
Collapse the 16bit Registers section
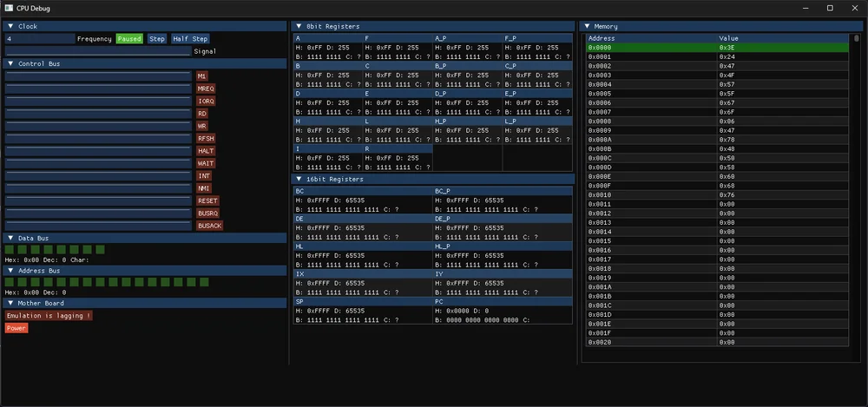tap(299, 179)
